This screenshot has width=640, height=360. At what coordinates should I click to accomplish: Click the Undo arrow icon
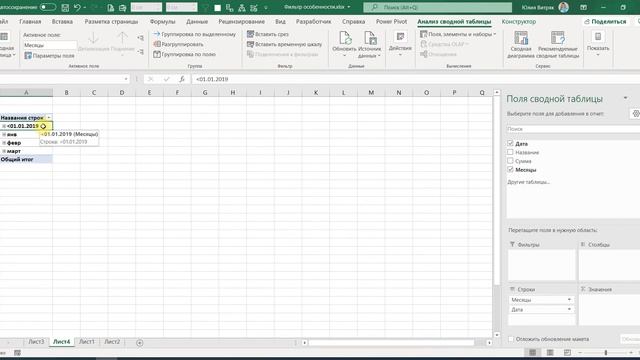click(77, 7)
